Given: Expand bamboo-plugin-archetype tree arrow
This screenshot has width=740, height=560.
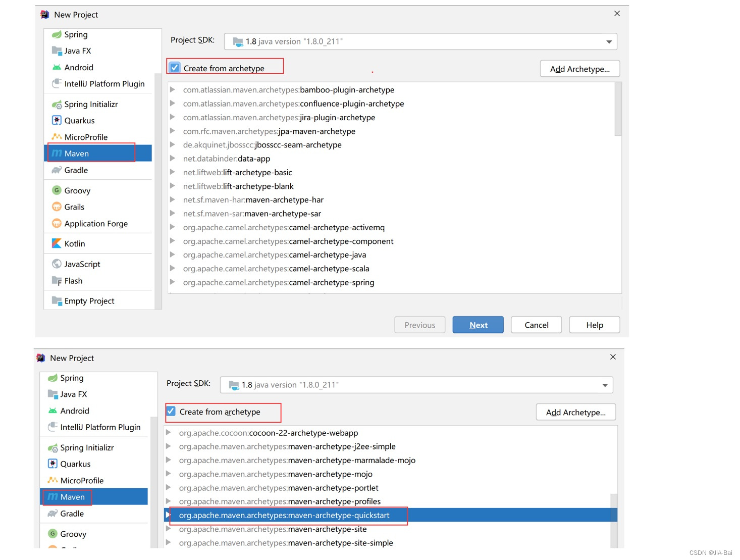Looking at the screenshot, I should click(x=173, y=89).
